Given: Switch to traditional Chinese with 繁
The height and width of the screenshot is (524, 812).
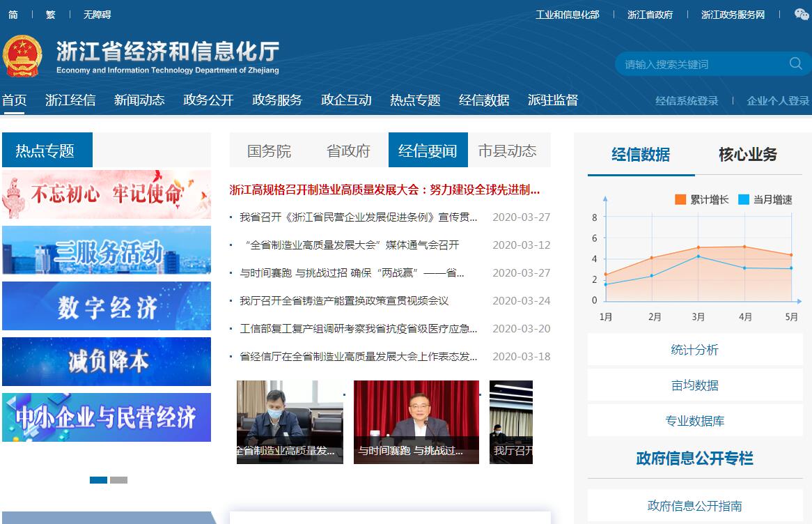Looking at the screenshot, I should click(x=50, y=15).
